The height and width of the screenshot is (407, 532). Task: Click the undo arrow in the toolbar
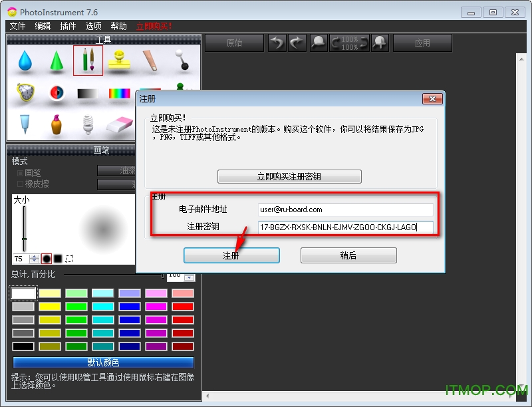(277, 43)
